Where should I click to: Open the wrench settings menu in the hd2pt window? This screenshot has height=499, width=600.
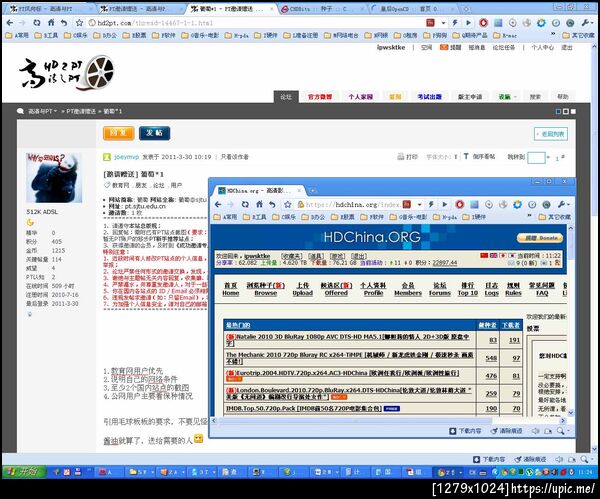click(x=585, y=23)
